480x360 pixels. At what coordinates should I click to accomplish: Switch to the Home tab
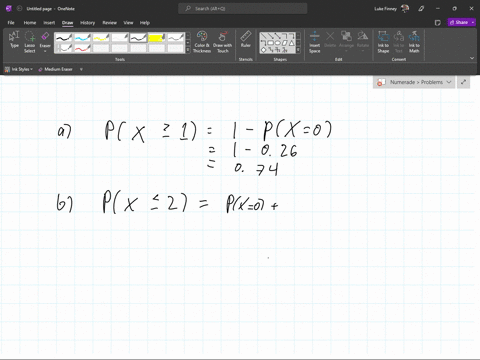pos(30,23)
